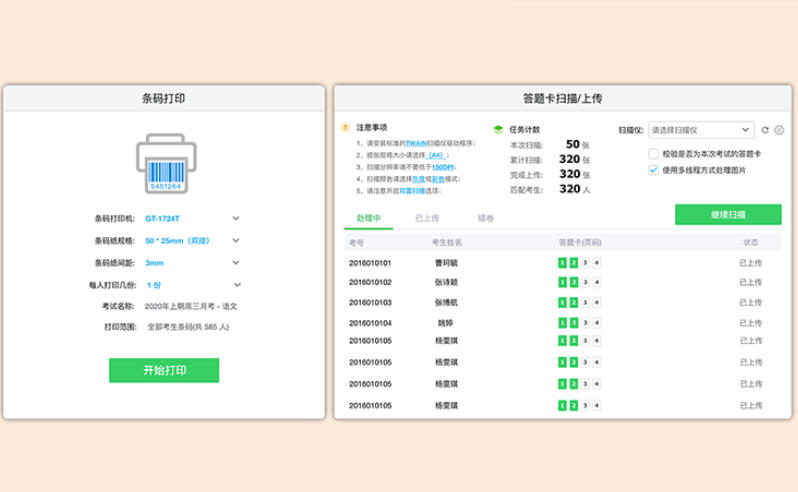Expand the 条码打印机 GT-1724T dropdown

(x=236, y=218)
